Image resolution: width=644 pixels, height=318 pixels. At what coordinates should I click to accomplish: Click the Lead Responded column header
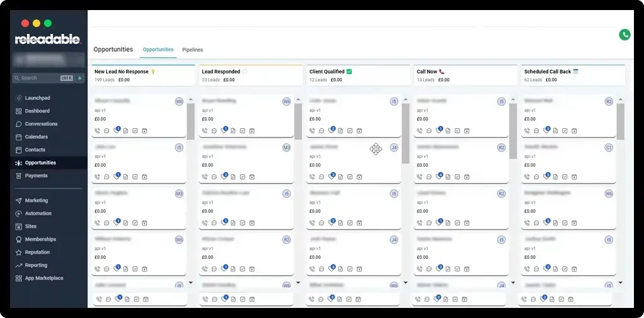tap(250, 75)
